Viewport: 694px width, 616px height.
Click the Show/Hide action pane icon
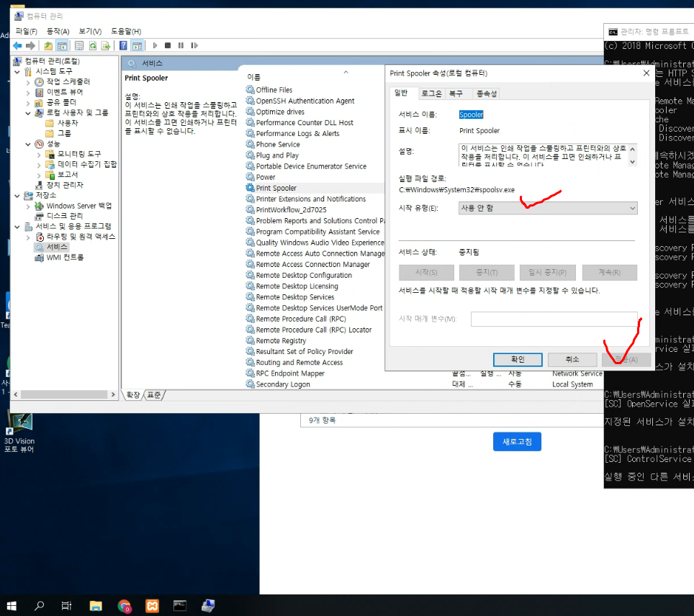point(138,45)
